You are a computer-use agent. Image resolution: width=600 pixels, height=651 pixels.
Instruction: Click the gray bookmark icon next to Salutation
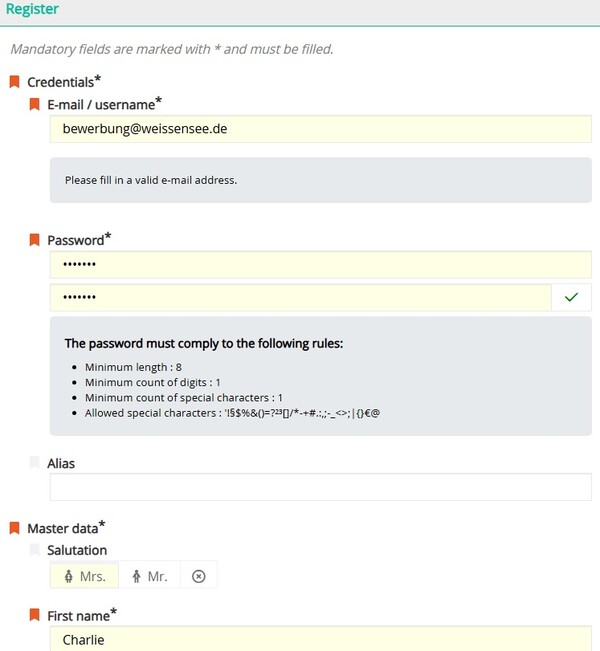click(35, 550)
